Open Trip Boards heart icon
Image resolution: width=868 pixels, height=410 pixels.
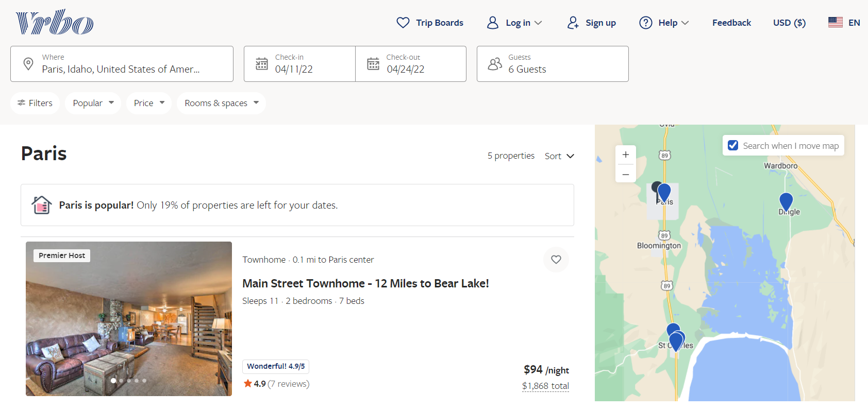403,23
